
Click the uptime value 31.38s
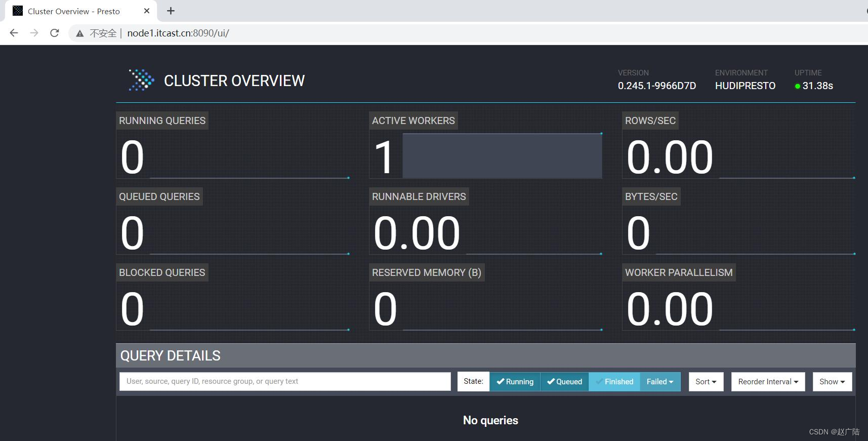[x=817, y=86]
